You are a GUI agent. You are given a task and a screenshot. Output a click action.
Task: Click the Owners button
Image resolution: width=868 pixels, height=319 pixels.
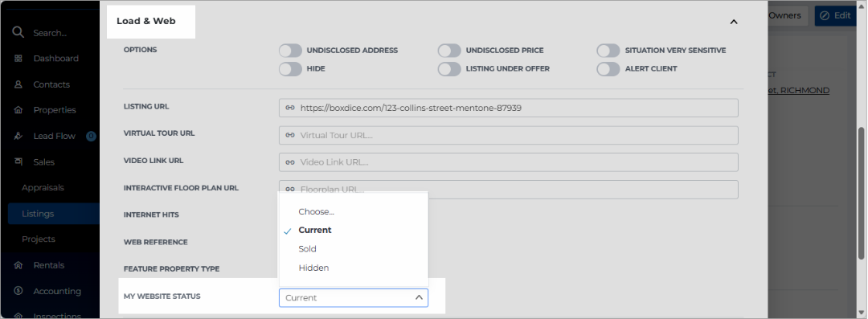pos(788,15)
